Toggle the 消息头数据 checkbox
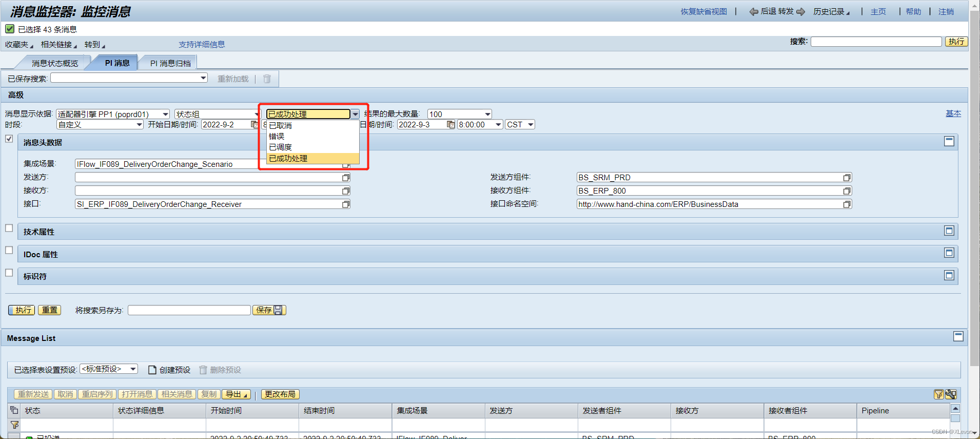Image resolution: width=980 pixels, height=439 pixels. tap(9, 139)
